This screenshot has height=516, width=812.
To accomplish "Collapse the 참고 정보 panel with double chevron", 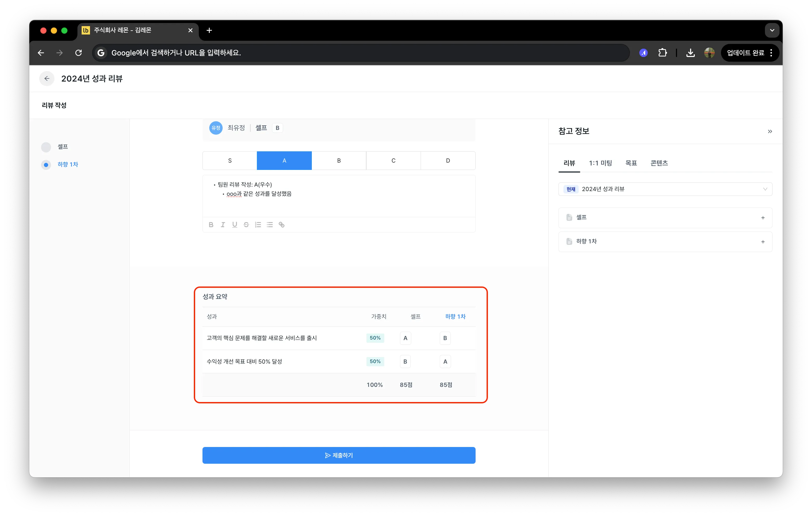I will tap(770, 131).
